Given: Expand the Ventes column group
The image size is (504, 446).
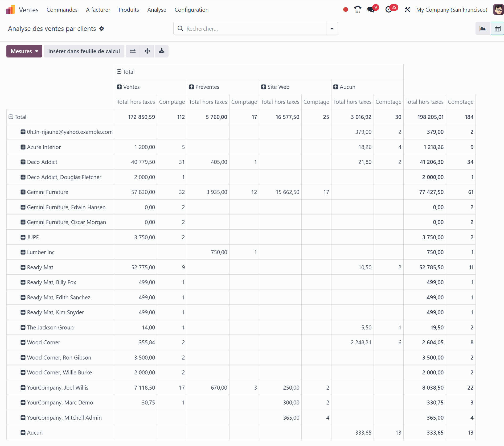Looking at the screenshot, I should 119,87.
